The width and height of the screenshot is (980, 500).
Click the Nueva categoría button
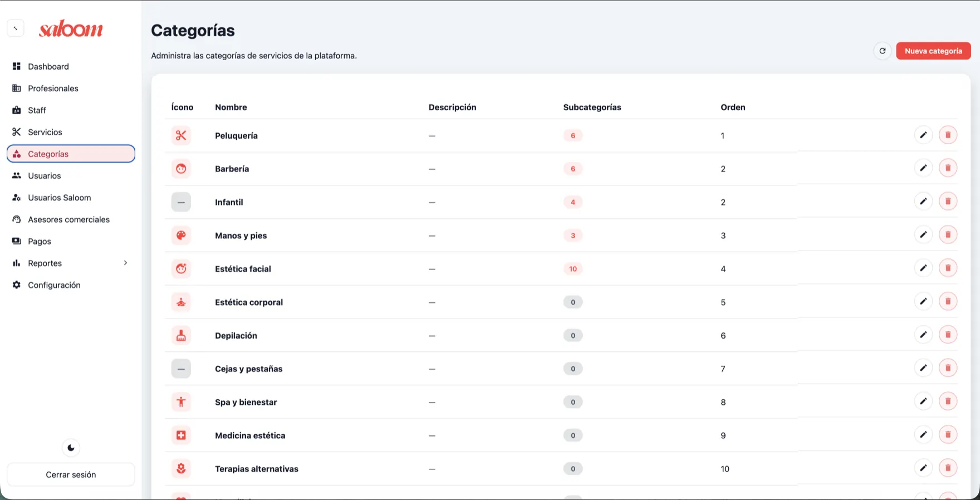[x=933, y=51]
